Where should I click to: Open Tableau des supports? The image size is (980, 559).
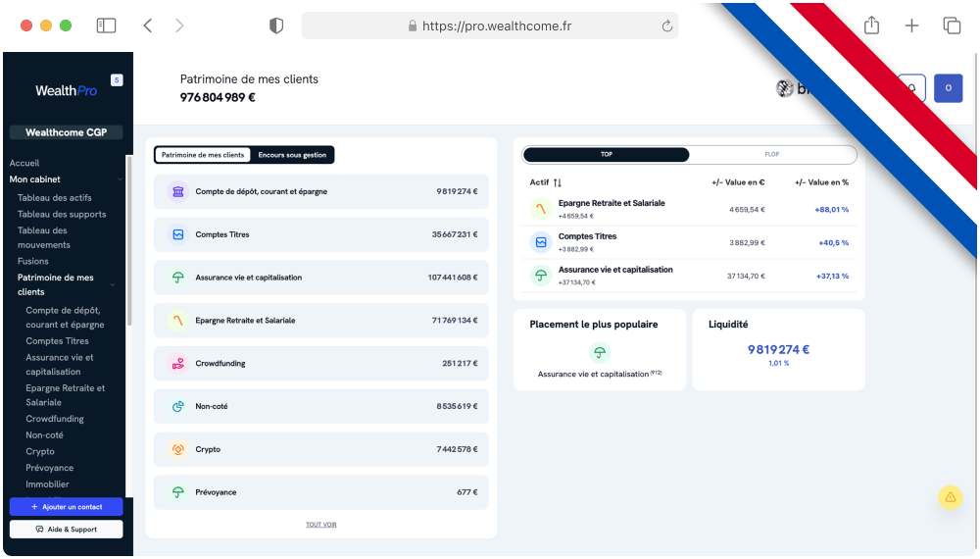[x=62, y=214]
